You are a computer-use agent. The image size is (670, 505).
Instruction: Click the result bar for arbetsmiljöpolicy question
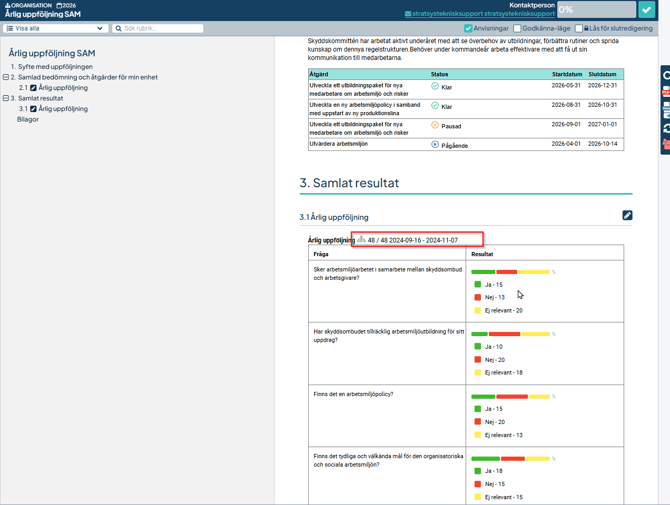pos(511,396)
